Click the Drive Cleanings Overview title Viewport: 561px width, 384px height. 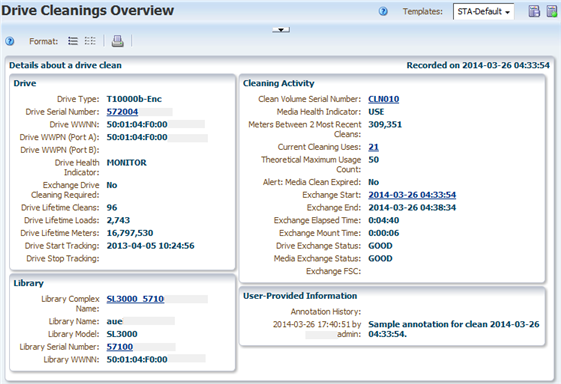[88, 10]
